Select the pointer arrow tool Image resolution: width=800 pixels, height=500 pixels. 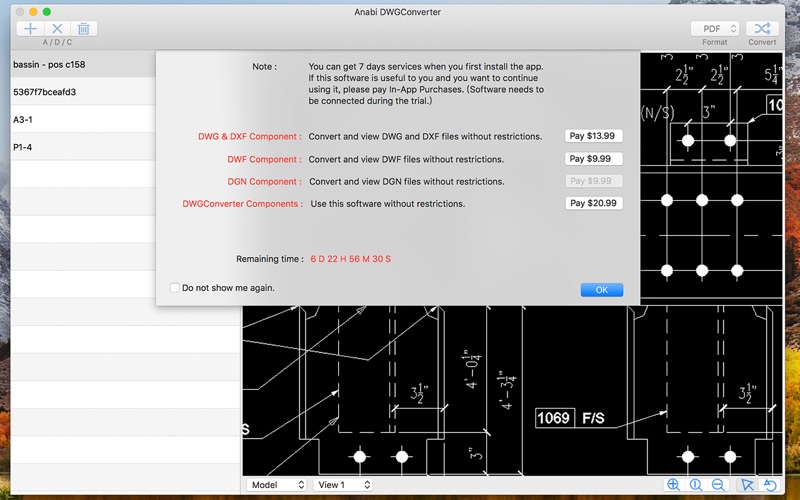tap(747, 485)
